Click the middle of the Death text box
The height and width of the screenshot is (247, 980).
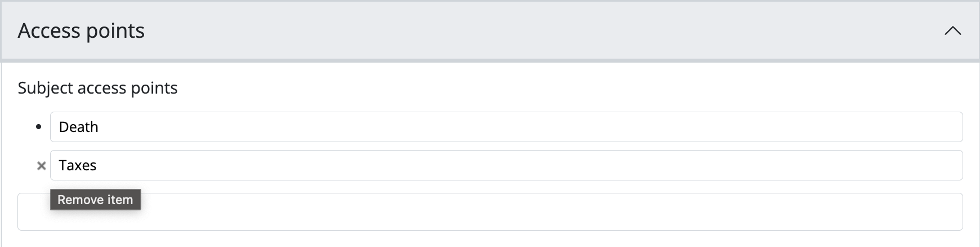[506, 127]
